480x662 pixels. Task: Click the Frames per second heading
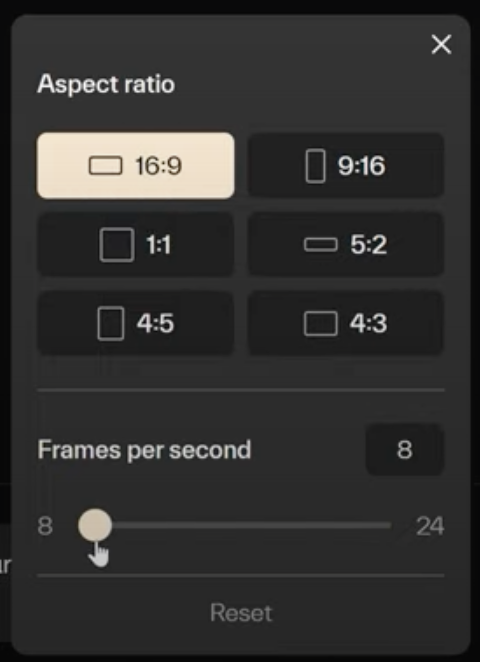144,450
